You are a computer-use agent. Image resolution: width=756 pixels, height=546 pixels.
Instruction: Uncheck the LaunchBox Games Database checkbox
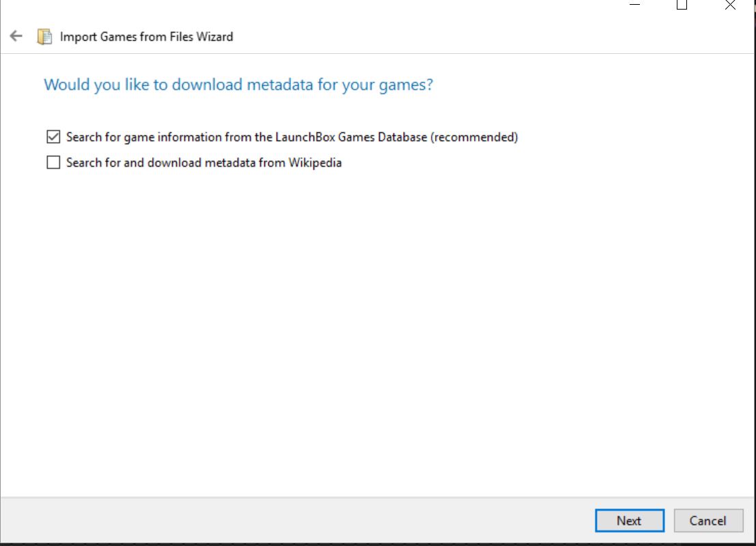click(x=53, y=137)
